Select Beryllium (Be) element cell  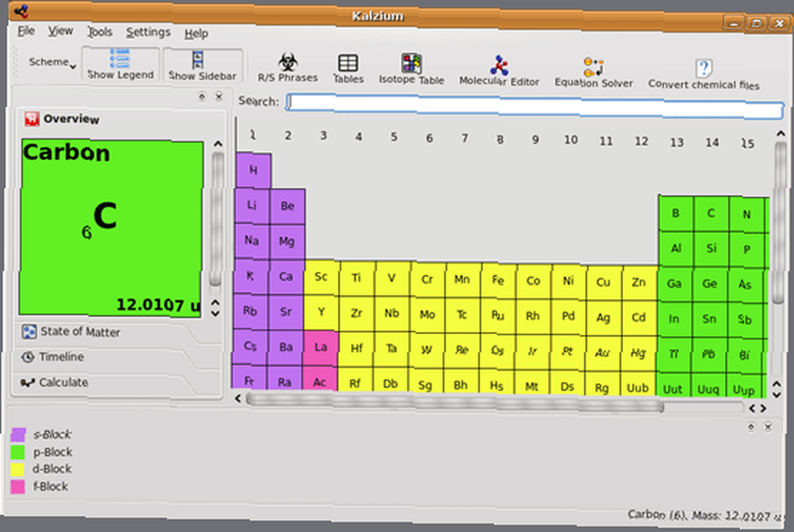[287, 206]
